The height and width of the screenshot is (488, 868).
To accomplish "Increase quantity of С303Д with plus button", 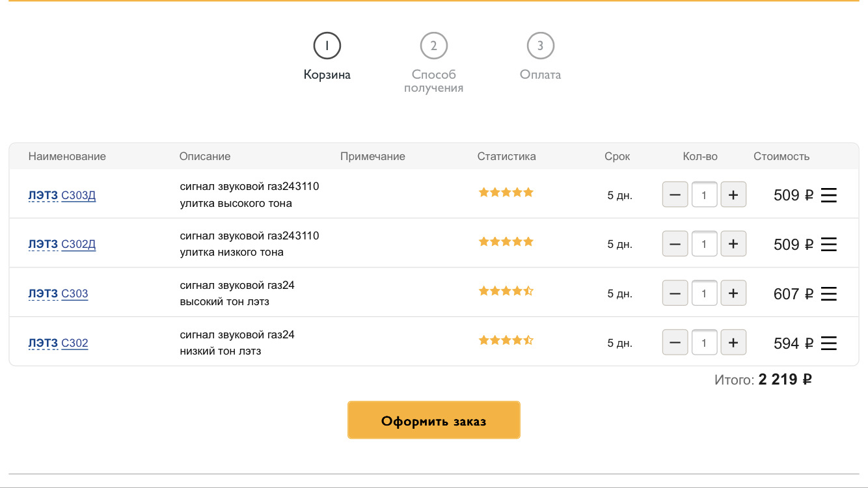I will pos(733,195).
